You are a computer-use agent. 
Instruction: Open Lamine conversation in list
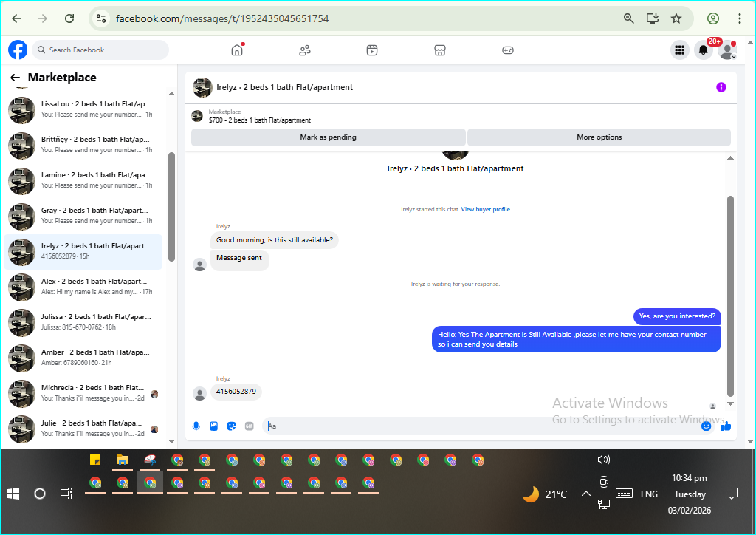(x=83, y=180)
